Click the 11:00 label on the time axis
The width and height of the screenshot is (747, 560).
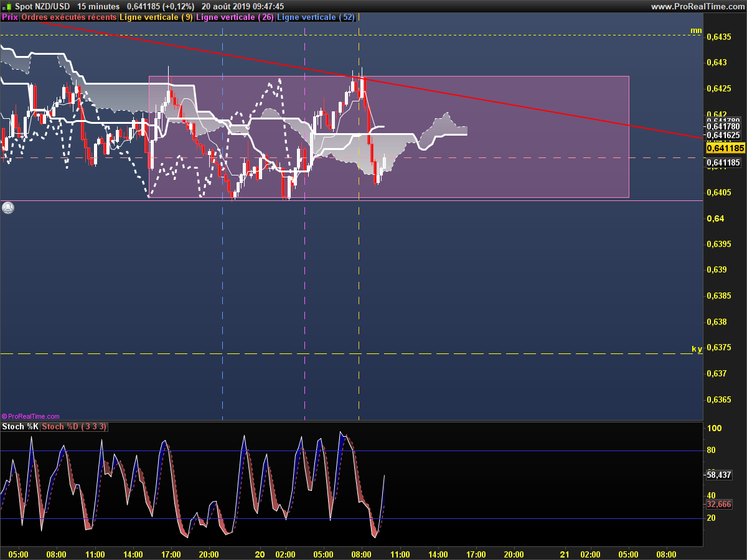click(x=400, y=554)
